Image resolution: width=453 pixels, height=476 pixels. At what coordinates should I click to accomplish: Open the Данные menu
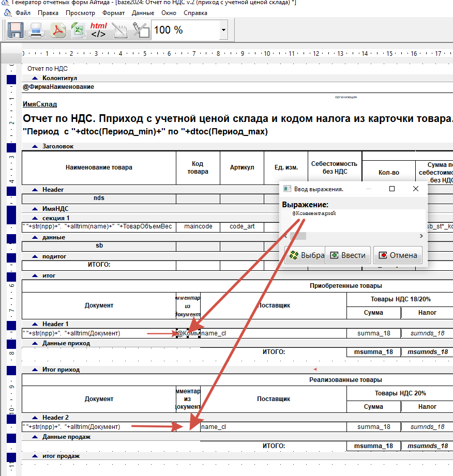[x=143, y=13]
